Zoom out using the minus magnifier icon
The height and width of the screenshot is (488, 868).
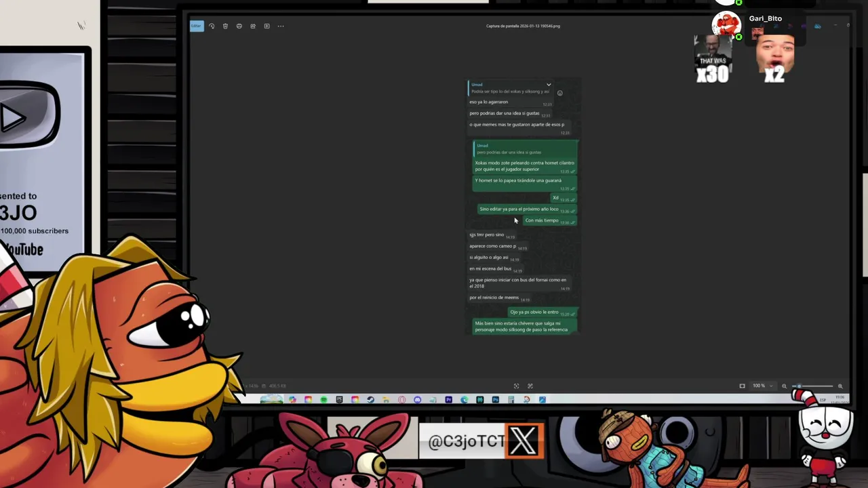pos(785,386)
